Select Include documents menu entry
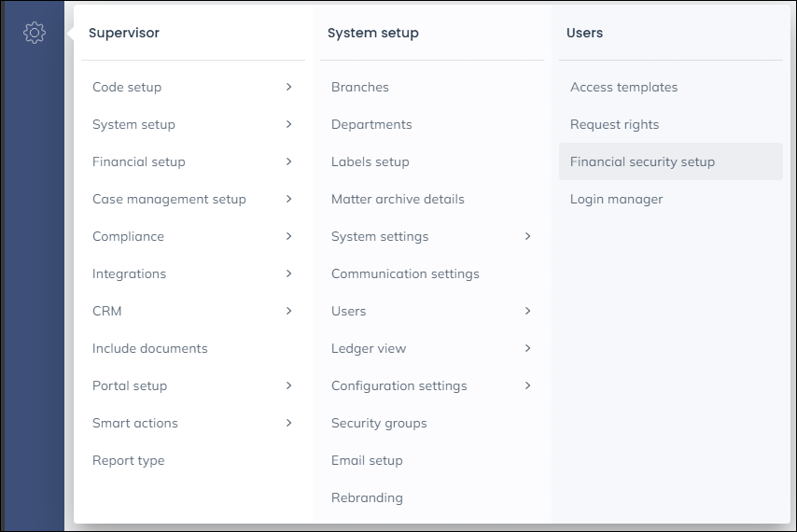Viewport: 797px width, 532px height. click(x=150, y=348)
